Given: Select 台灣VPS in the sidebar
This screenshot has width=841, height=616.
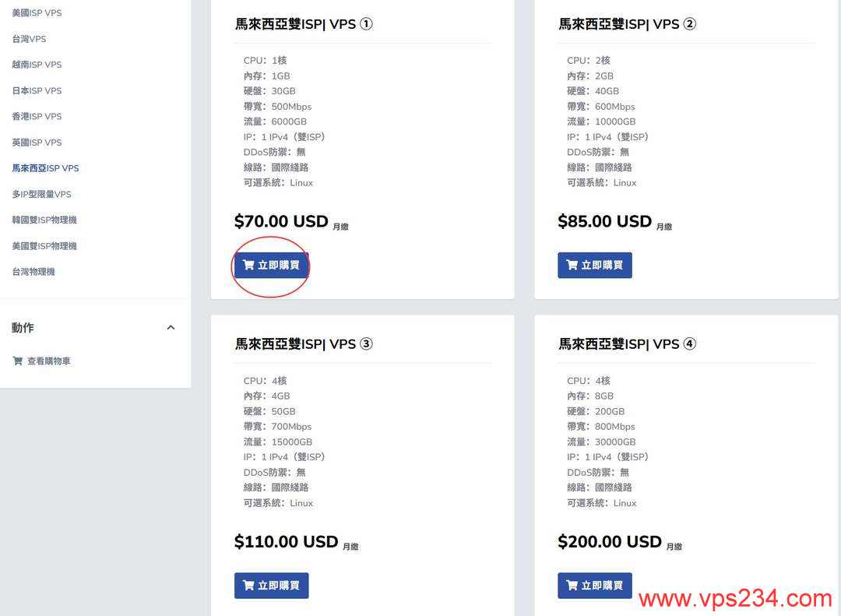Looking at the screenshot, I should 30,38.
